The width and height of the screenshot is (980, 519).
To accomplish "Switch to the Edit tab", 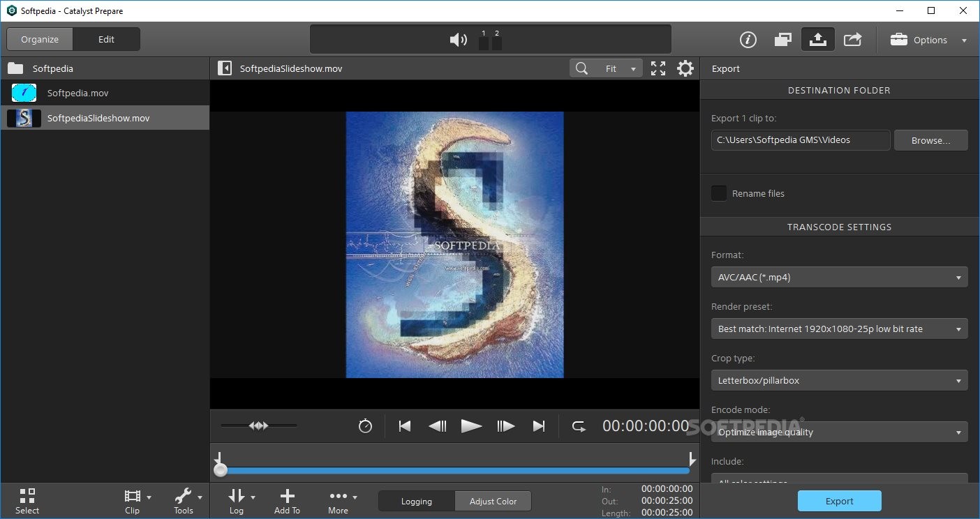I will [106, 39].
